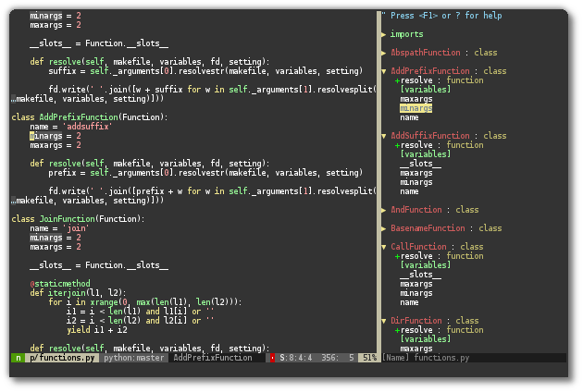The height and width of the screenshot is (392, 583).
Task: Select [variables] header under DirFunction in Tagbar
Action: [426, 339]
